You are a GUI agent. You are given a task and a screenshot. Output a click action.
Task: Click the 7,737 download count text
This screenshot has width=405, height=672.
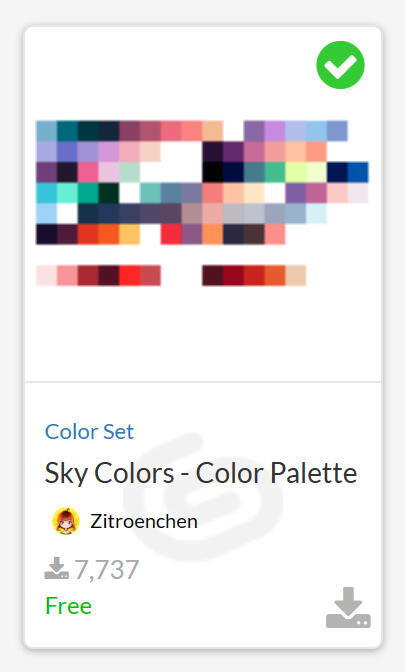(107, 569)
